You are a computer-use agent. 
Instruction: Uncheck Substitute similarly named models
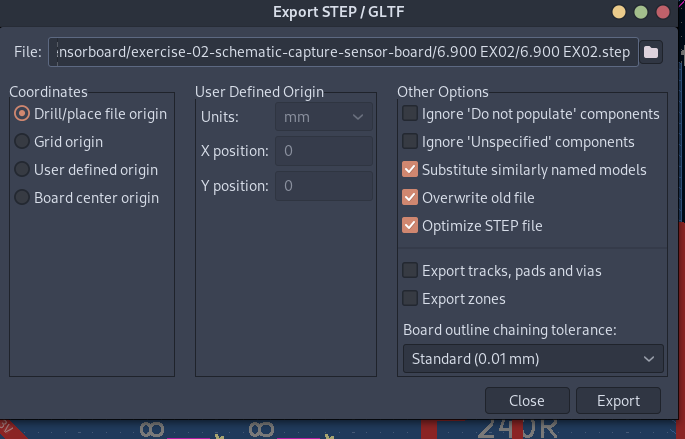(410, 170)
